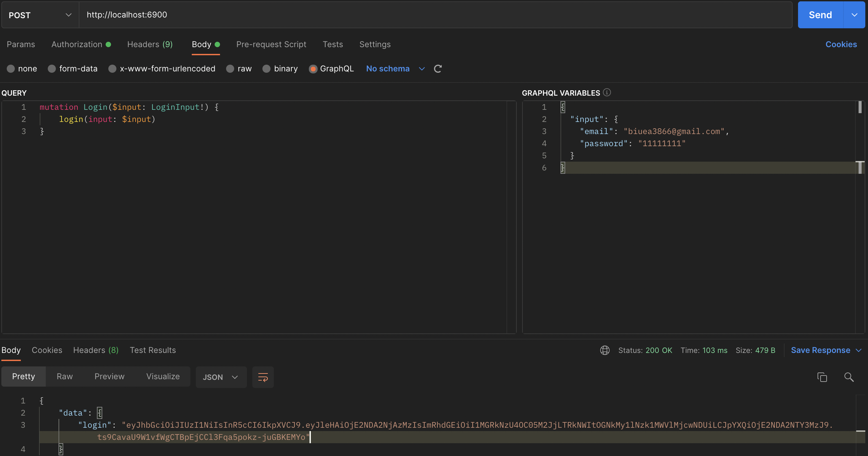Viewport: 868px width, 456px height.
Task: Open the POST method dropdown
Action: (40, 15)
